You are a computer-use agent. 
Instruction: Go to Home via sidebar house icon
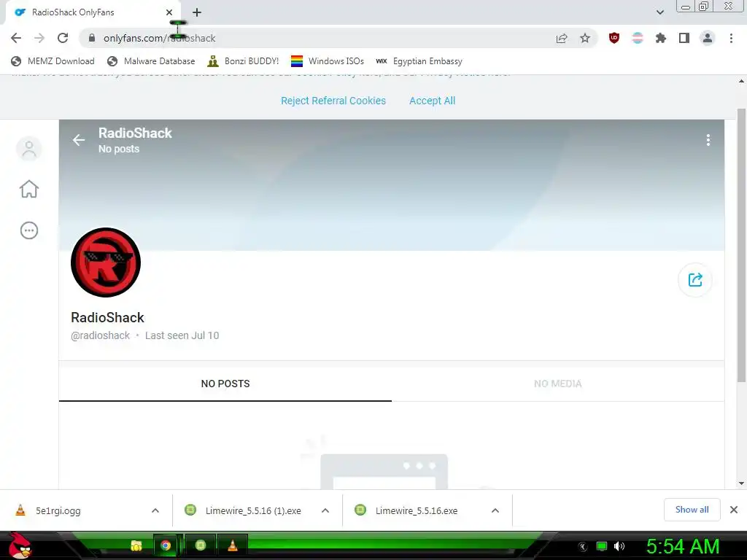point(29,189)
